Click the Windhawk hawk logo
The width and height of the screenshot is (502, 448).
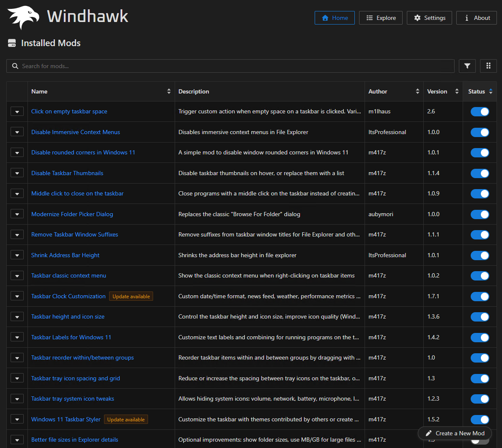click(x=24, y=17)
